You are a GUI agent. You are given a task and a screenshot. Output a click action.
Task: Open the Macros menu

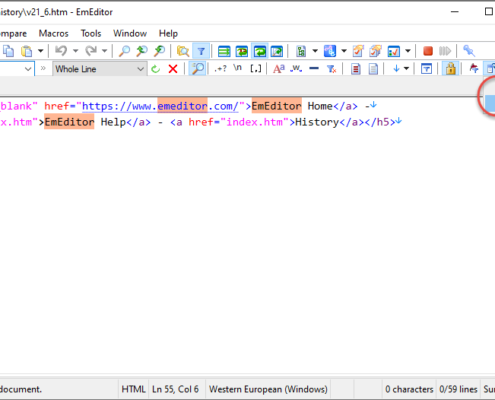(x=54, y=33)
